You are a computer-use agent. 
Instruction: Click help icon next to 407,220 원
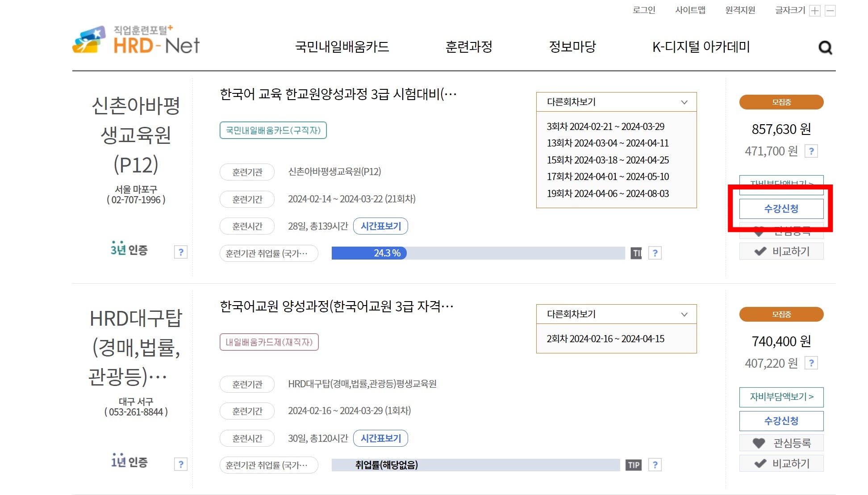pyautogui.click(x=811, y=363)
